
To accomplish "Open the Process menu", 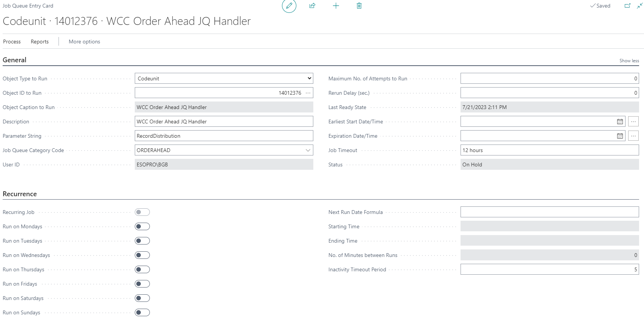I will (12, 42).
